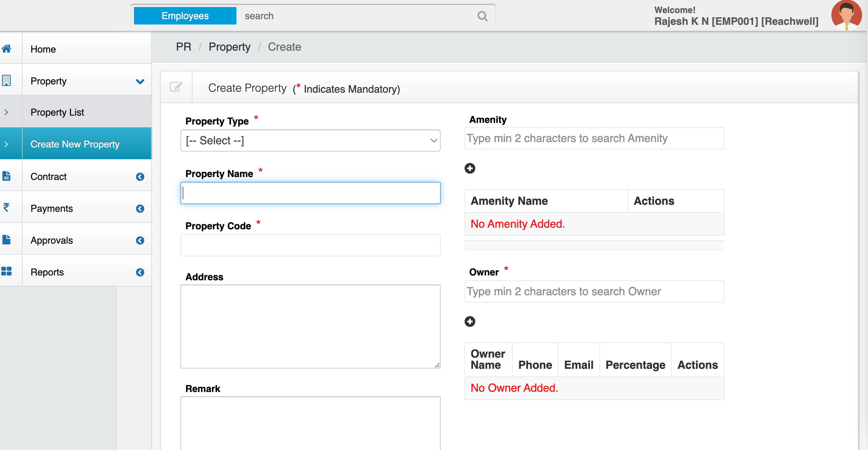
Task: Click the plus icon below Owner field
Action: [x=470, y=321]
